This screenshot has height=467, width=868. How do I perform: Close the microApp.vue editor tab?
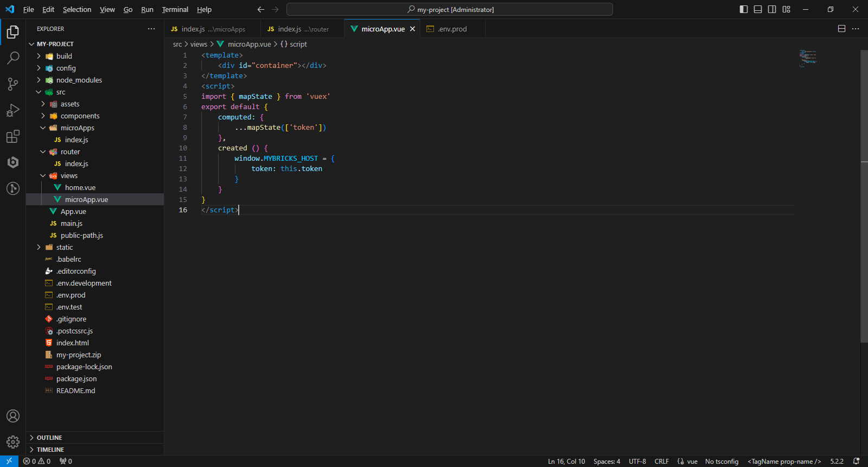(x=412, y=29)
